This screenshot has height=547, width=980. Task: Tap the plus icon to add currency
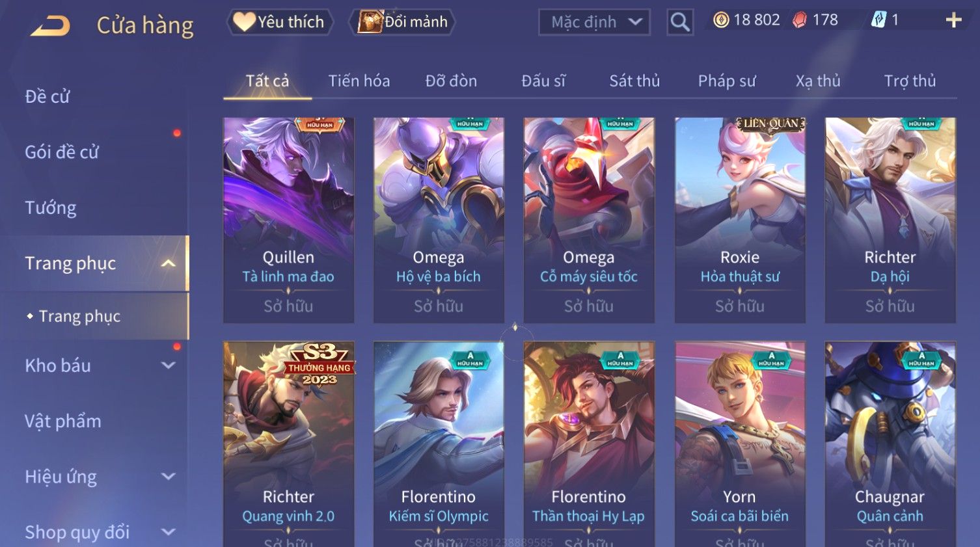(953, 21)
